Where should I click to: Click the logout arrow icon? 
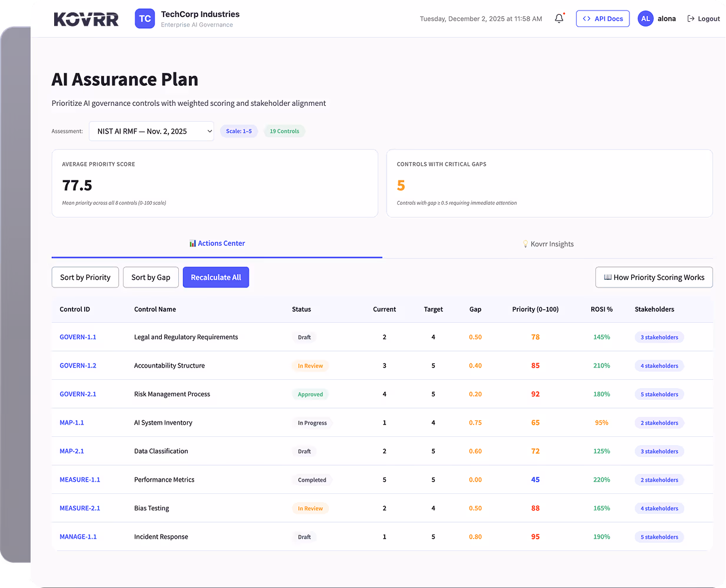(690, 18)
